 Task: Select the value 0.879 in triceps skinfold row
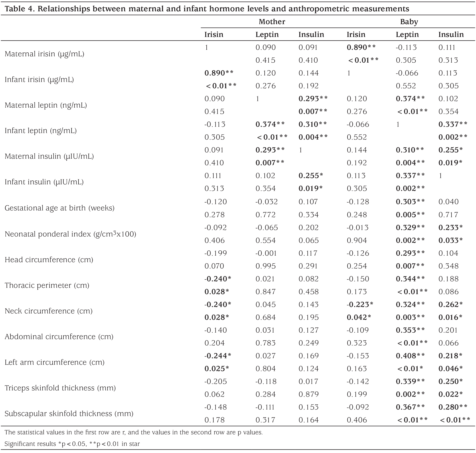(308, 394)
